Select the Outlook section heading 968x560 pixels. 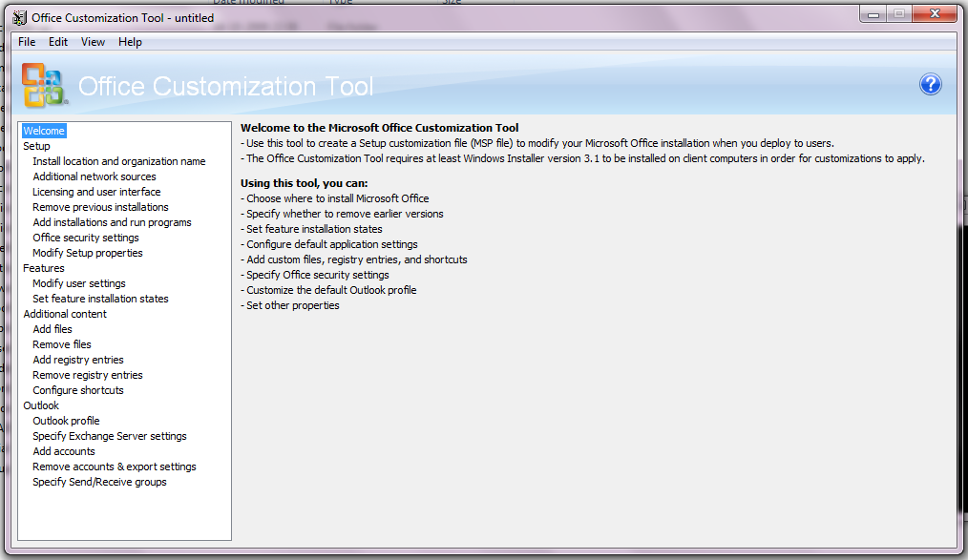[41, 405]
